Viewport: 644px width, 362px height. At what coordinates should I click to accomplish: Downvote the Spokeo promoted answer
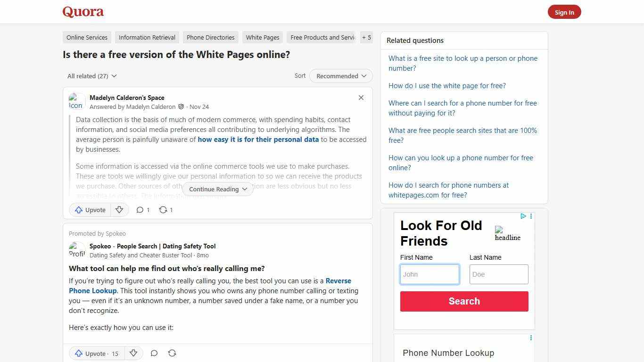[133, 353]
